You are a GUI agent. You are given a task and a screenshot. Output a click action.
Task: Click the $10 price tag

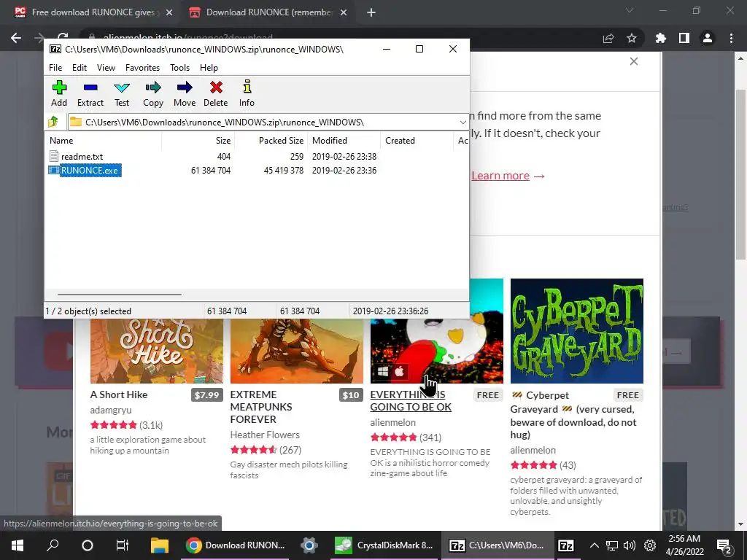coord(351,395)
